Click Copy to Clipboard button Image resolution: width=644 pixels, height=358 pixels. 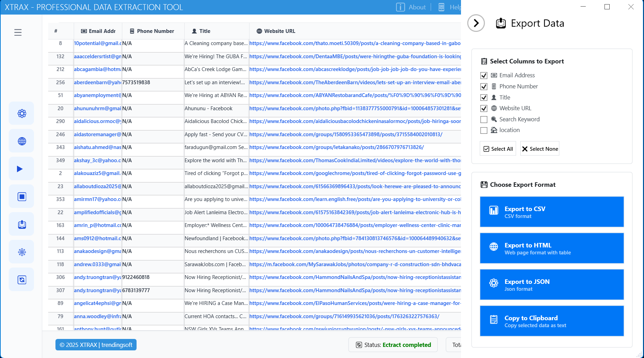[551, 321]
